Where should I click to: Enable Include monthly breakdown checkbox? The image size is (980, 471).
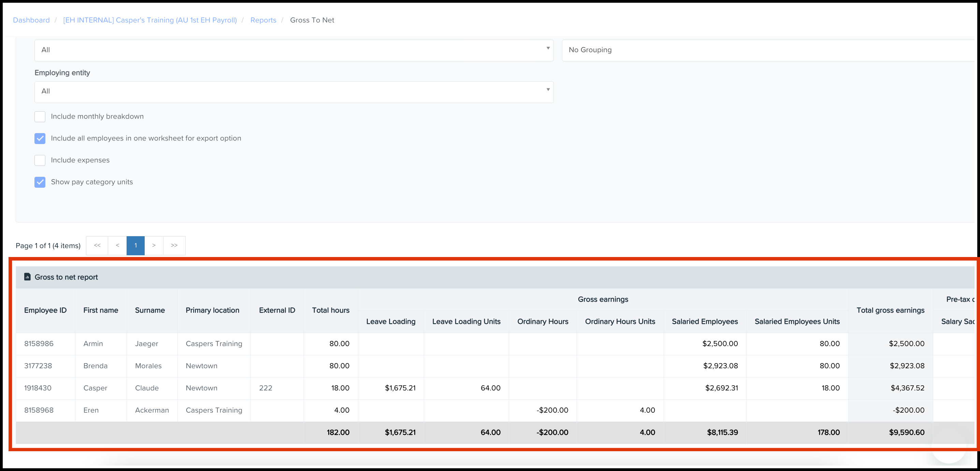tap(40, 116)
